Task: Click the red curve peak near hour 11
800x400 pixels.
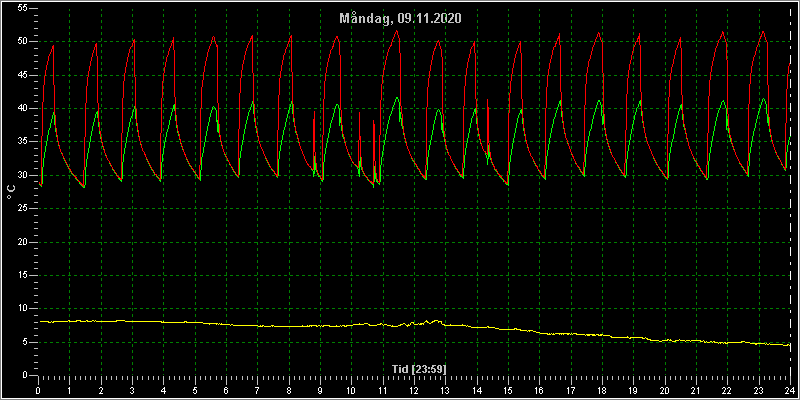Action: coord(396,31)
